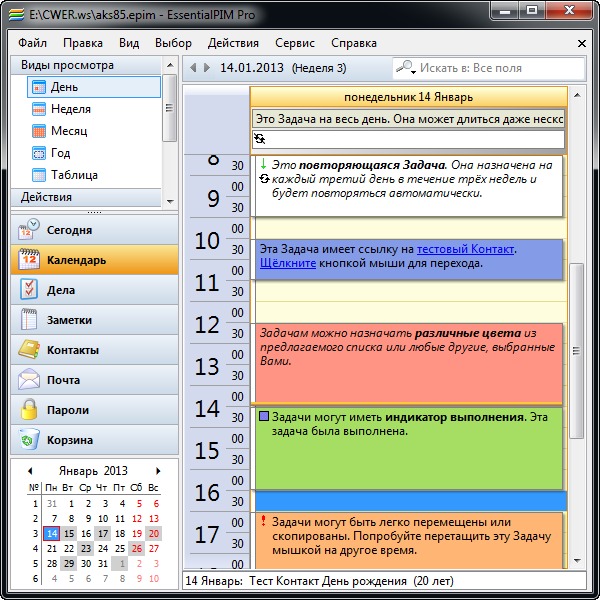The width and height of the screenshot is (600, 600).
Task: Click the search magnifier icon
Action: [x=405, y=68]
